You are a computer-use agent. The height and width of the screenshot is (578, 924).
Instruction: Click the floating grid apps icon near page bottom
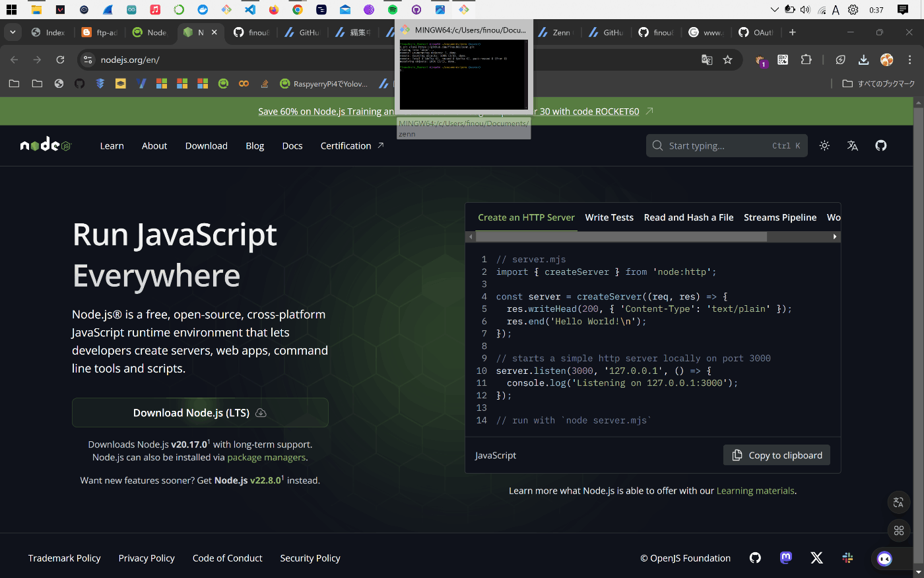pyautogui.click(x=899, y=530)
